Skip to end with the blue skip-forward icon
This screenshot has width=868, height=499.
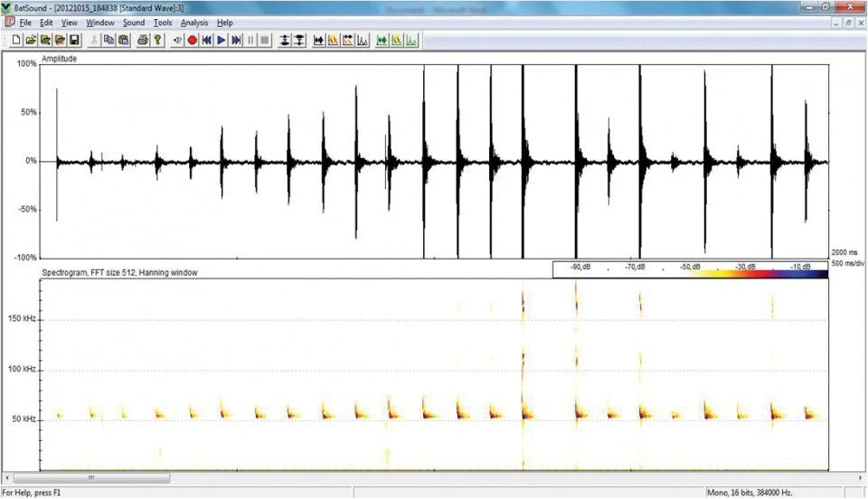(236, 40)
